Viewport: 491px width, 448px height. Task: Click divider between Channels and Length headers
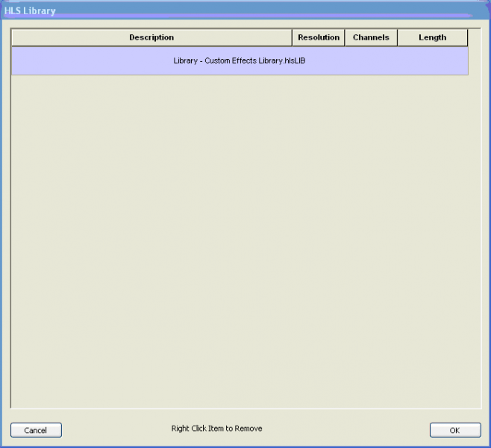[398, 37]
